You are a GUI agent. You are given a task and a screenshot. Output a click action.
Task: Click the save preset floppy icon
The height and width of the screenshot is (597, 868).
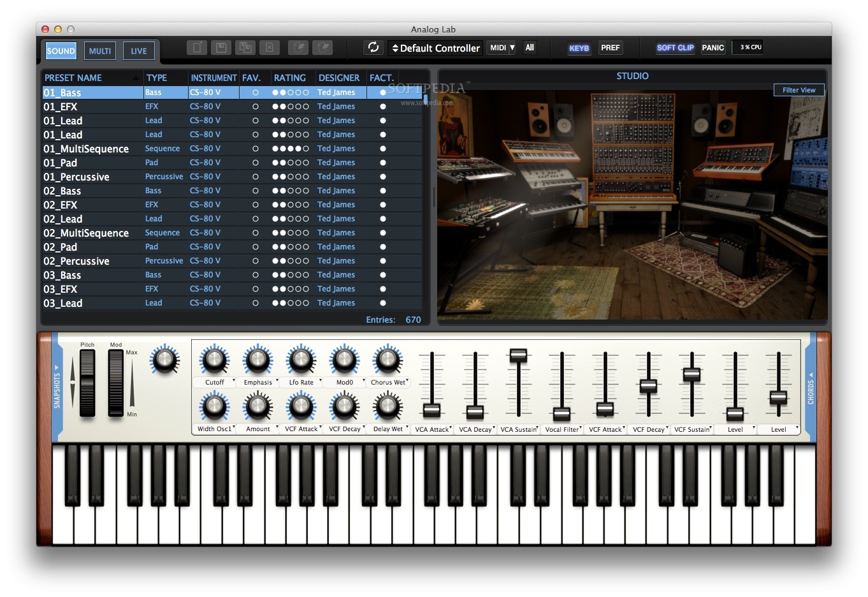[221, 48]
